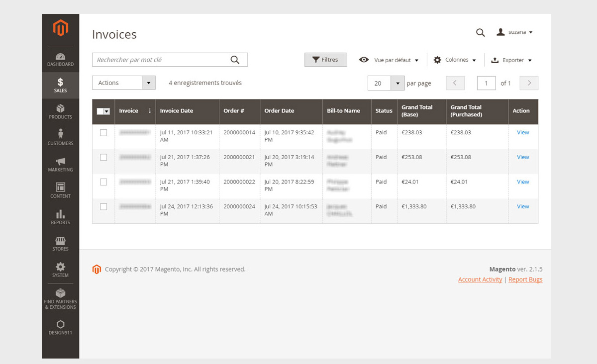View the invoice for order 2000000014

click(523, 133)
